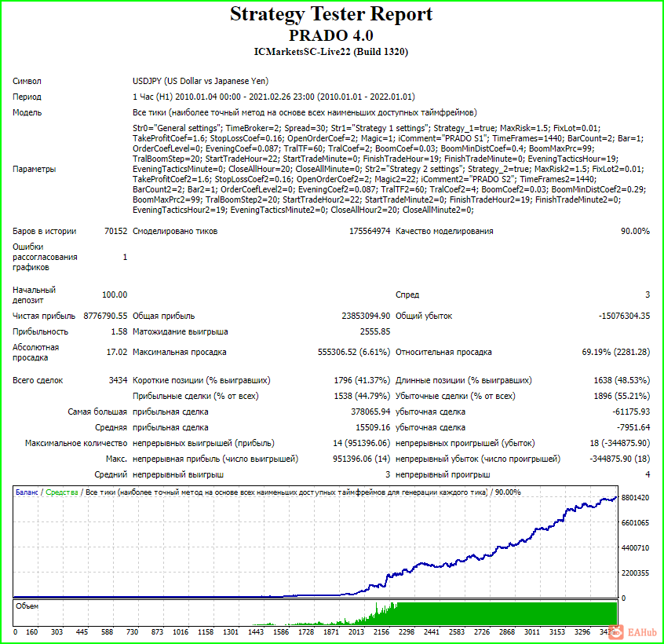Click the 3296 trade-number axis label
The height and width of the screenshot is (644, 664).
coord(582,631)
